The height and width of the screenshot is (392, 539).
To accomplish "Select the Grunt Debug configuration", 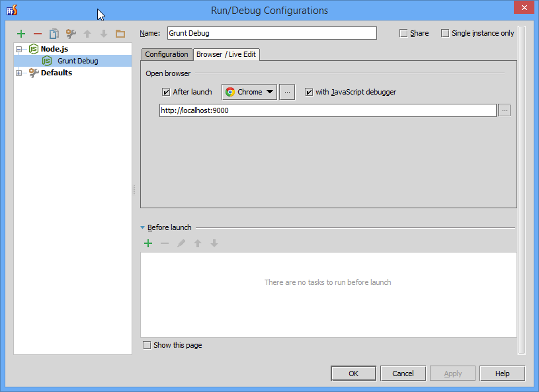I will pos(73,61).
